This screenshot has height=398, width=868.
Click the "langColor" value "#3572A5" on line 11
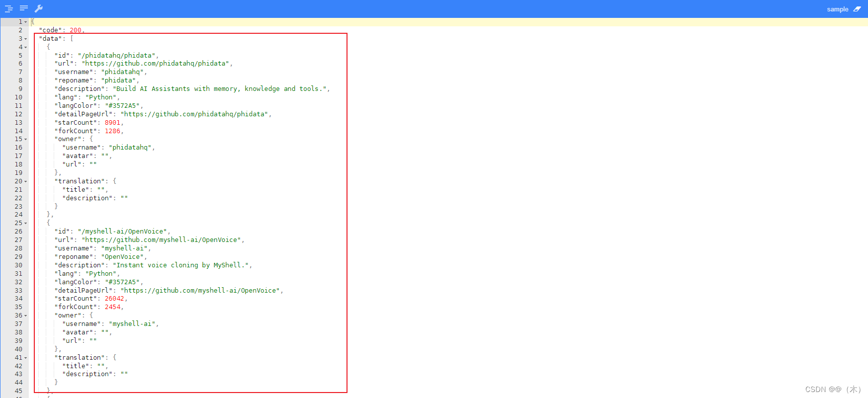(122, 106)
